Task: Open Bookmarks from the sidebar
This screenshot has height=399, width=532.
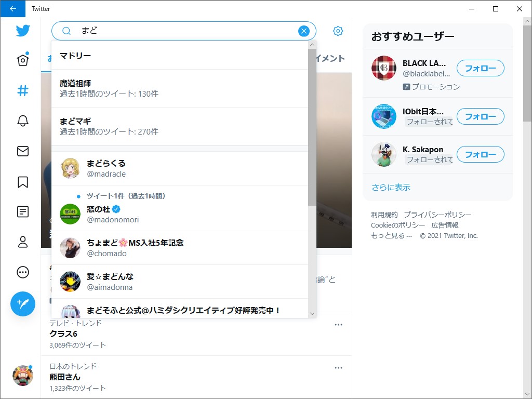Action: point(22,182)
